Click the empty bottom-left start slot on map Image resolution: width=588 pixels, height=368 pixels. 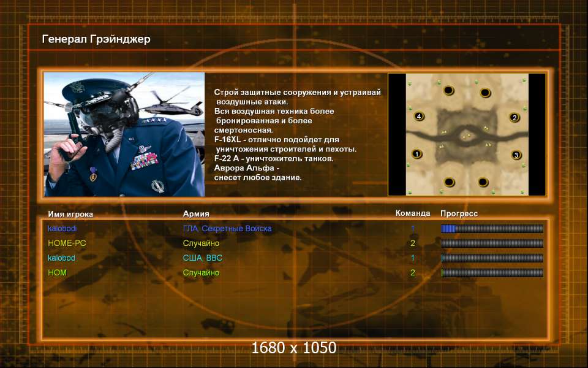click(x=449, y=182)
